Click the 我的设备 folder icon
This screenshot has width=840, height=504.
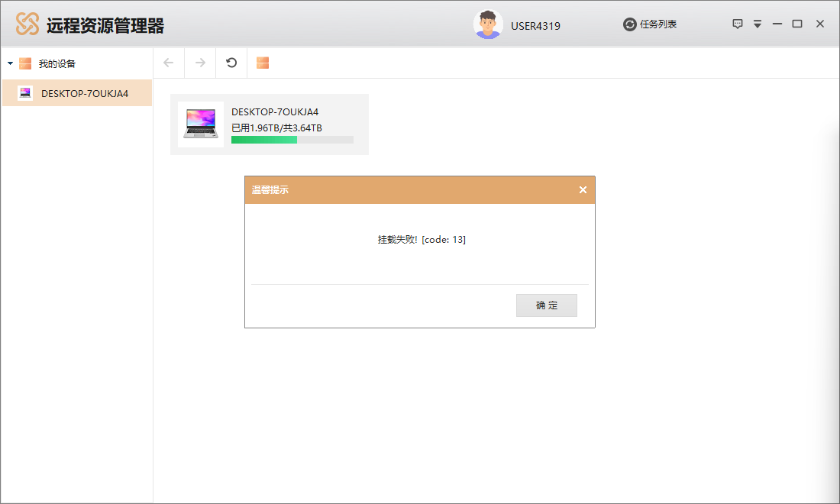click(26, 63)
